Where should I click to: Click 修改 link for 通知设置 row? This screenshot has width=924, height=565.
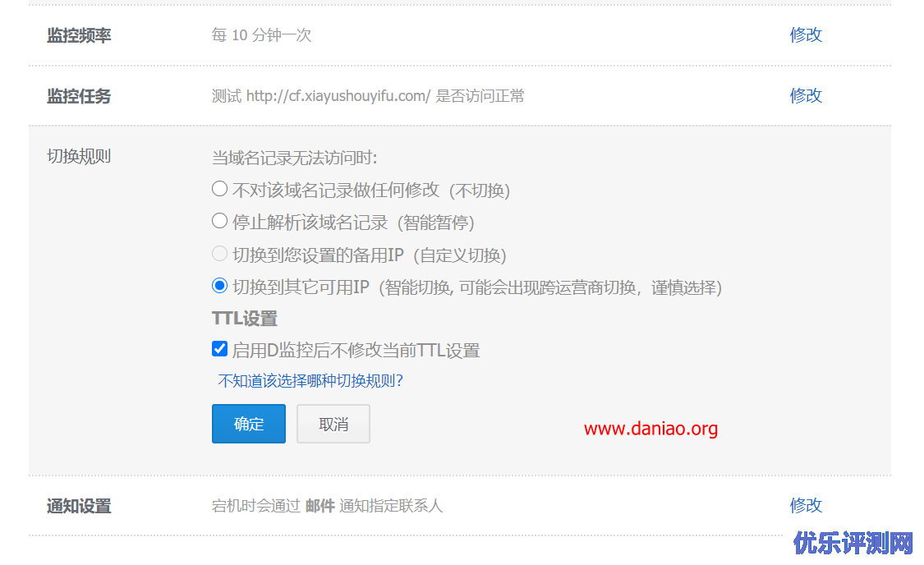tap(806, 506)
